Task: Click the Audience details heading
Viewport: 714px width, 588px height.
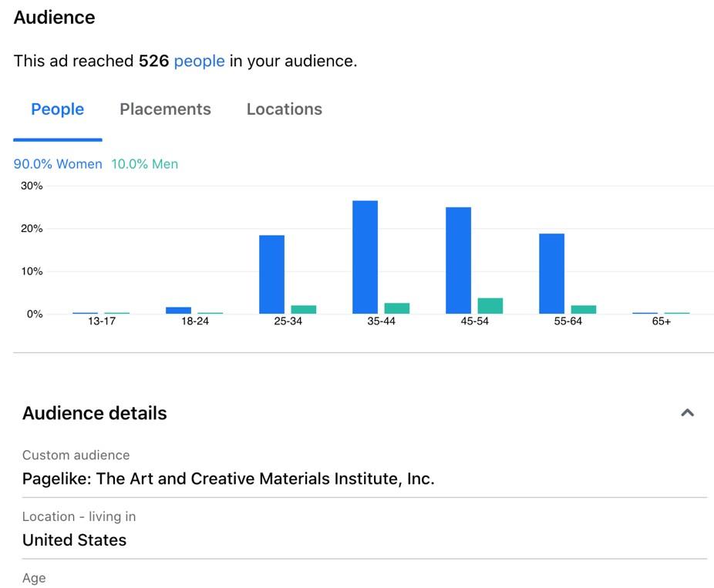Action: click(95, 413)
